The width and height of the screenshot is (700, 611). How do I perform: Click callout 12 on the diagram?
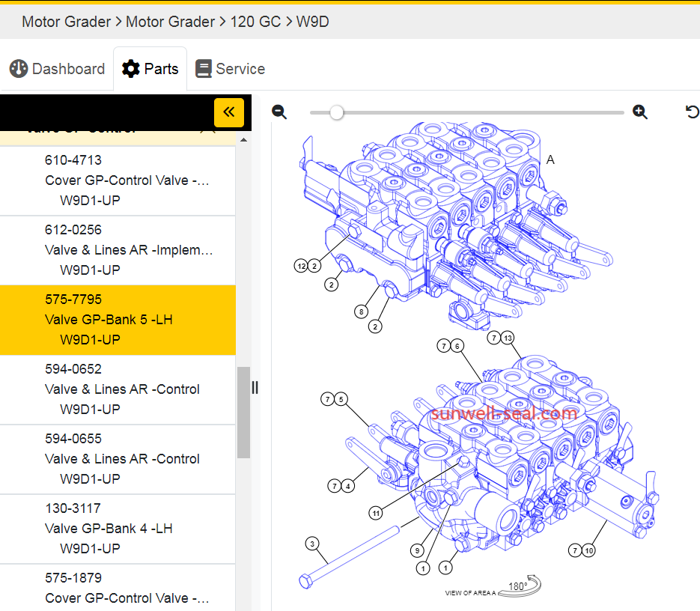[302, 267]
